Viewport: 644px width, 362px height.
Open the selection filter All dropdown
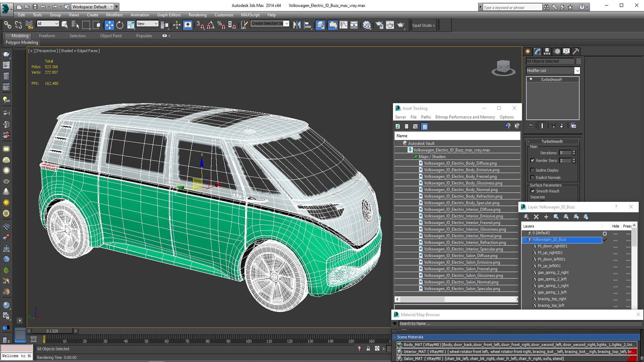point(48,23)
